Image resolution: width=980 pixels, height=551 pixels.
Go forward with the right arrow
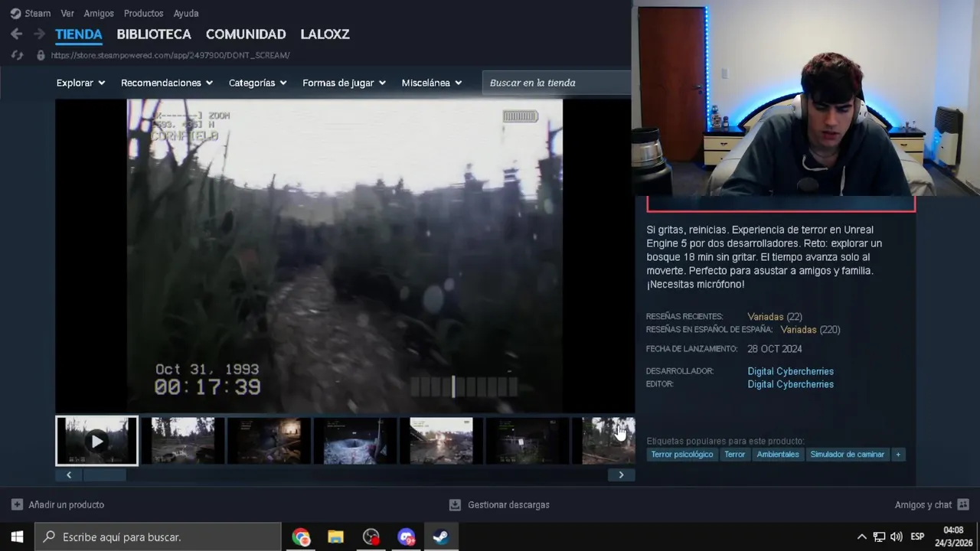point(39,34)
